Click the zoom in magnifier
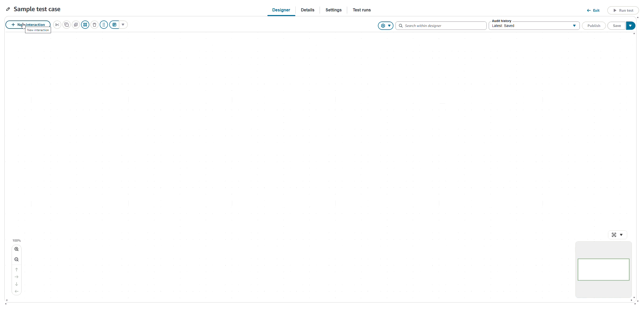The height and width of the screenshot is (310, 644). [17, 249]
